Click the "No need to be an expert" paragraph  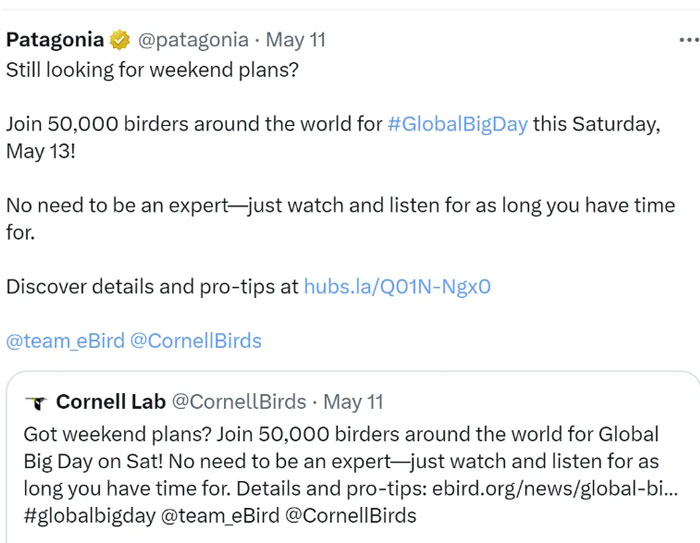click(341, 219)
